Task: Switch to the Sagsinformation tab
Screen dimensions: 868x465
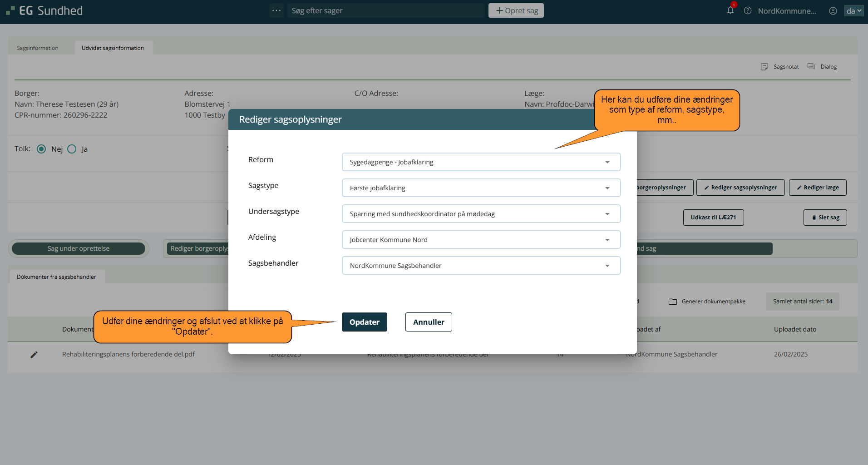Action: point(38,48)
